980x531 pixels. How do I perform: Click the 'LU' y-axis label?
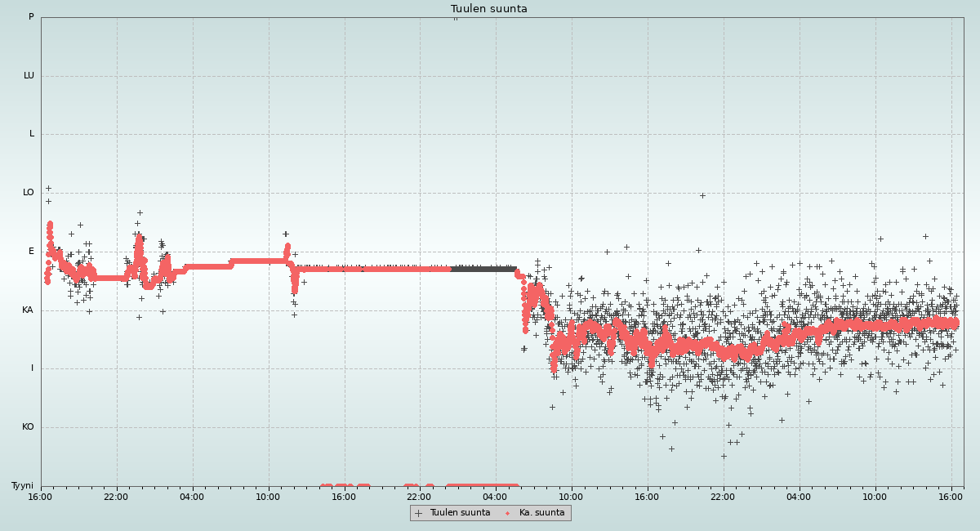coord(29,76)
